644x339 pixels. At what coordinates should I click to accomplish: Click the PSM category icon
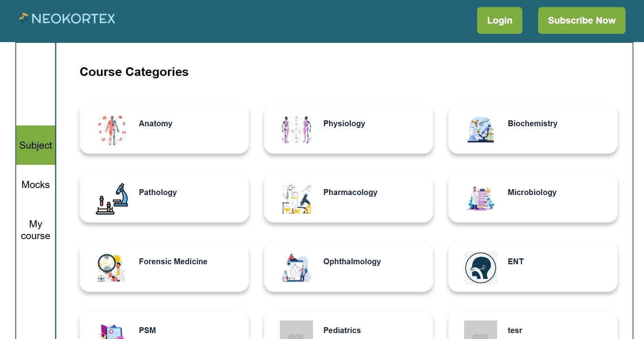pyautogui.click(x=112, y=332)
